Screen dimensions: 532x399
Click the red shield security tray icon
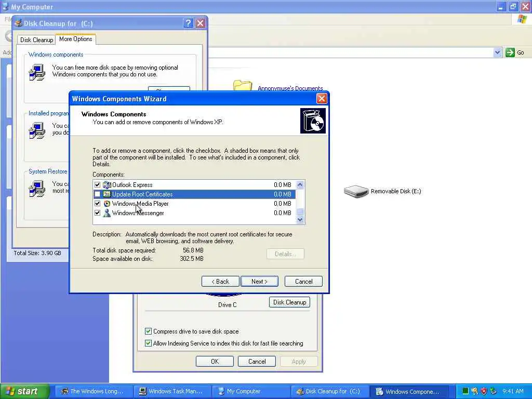point(484,391)
